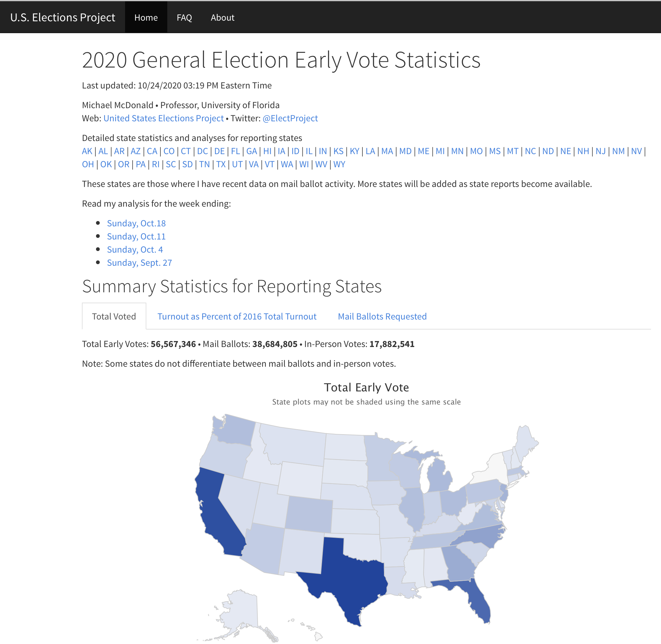Go to the About page
This screenshot has height=644, width=661.
(222, 17)
